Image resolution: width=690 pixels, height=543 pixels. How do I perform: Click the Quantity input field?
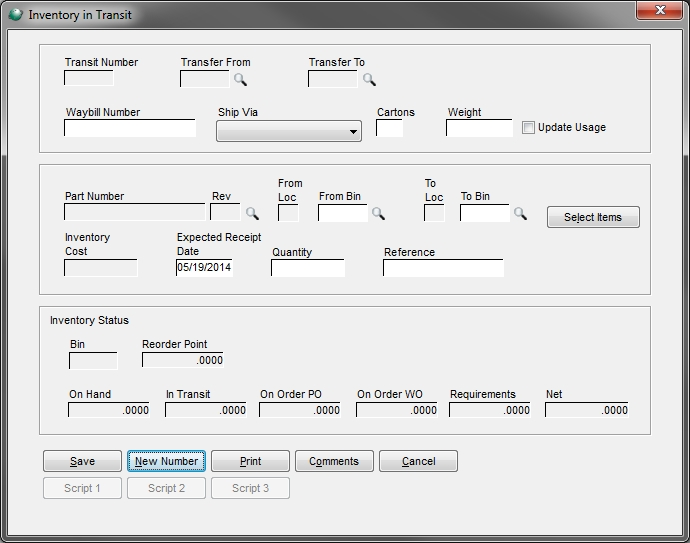pyautogui.click(x=308, y=268)
